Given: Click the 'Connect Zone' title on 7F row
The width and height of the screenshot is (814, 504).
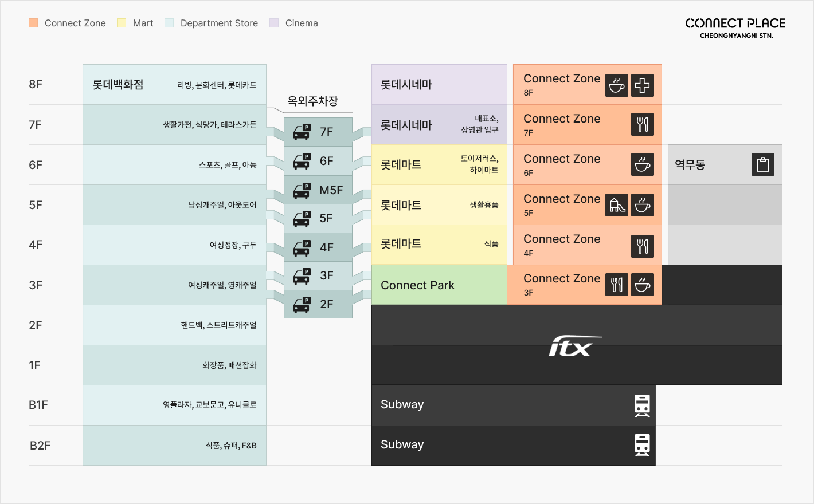Looking at the screenshot, I should coord(562,119).
